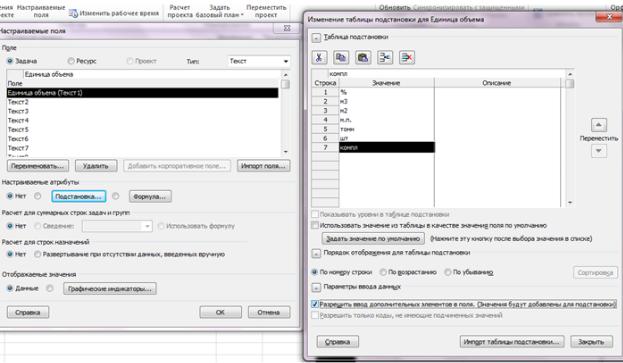The image size is (623, 363).
Task: Select 'По номеру строки' display order radio
Action: pyautogui.click(x=315, y=272)
